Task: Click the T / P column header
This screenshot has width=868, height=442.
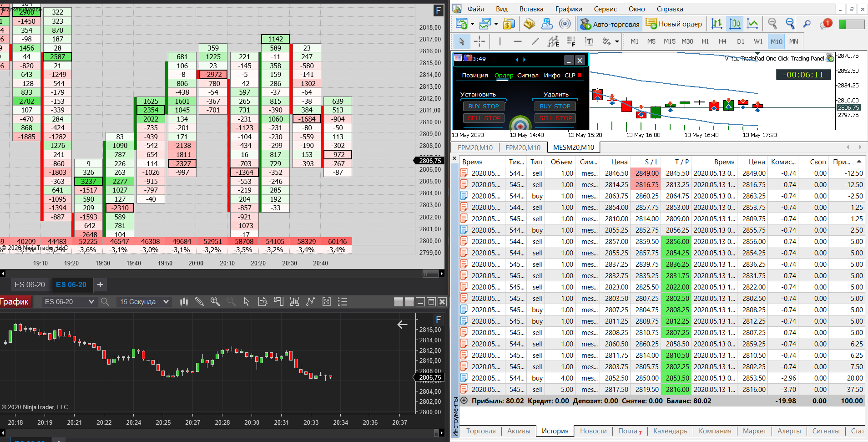Action: pyautogui.click(x=681, y=162)
